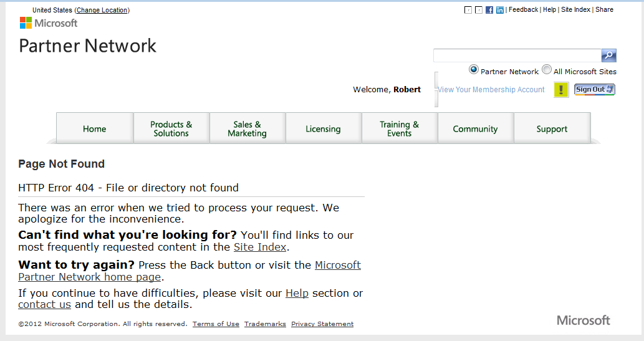Screen dimensions: 644x341
Task: Open the Privacy Statement footer link
Action: [x=322, y=324]
